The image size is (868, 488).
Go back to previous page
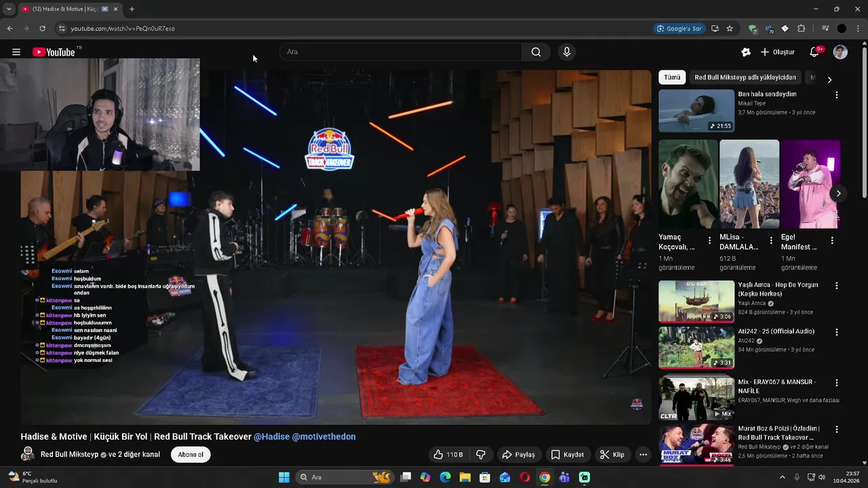(x=9, y=28)
